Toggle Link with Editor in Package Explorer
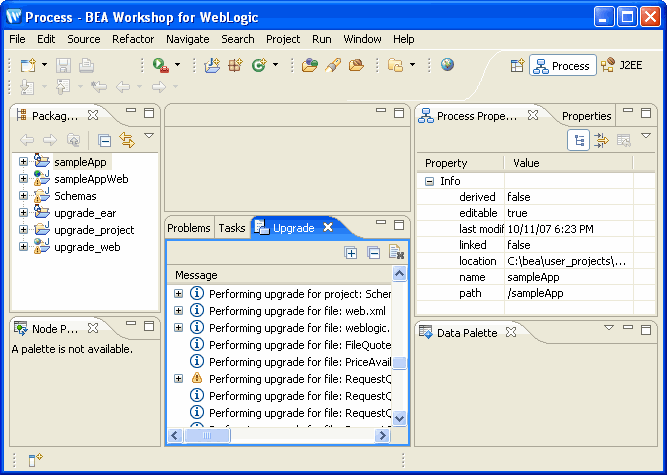667x475 pixels. point(127,140)
